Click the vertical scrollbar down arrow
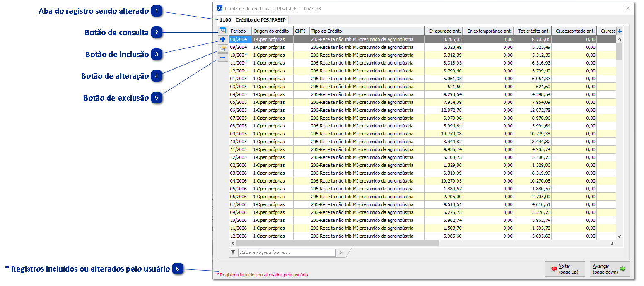644x286 pixels. coord(620,236)
